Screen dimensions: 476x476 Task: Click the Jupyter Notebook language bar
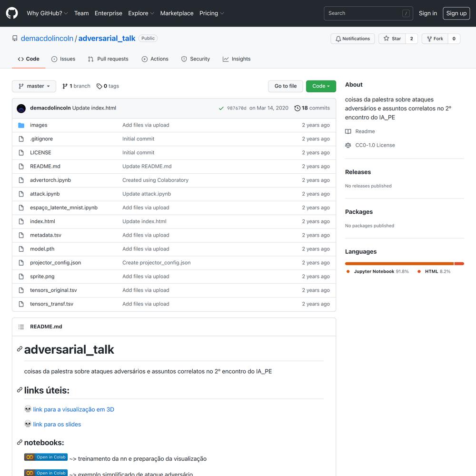[x=399, y=264]
